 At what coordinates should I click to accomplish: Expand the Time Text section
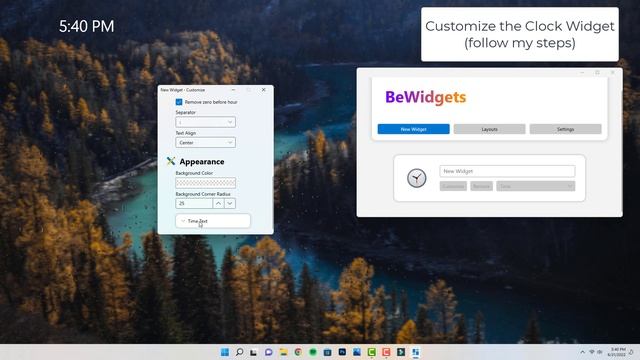(x=213, y=221)
